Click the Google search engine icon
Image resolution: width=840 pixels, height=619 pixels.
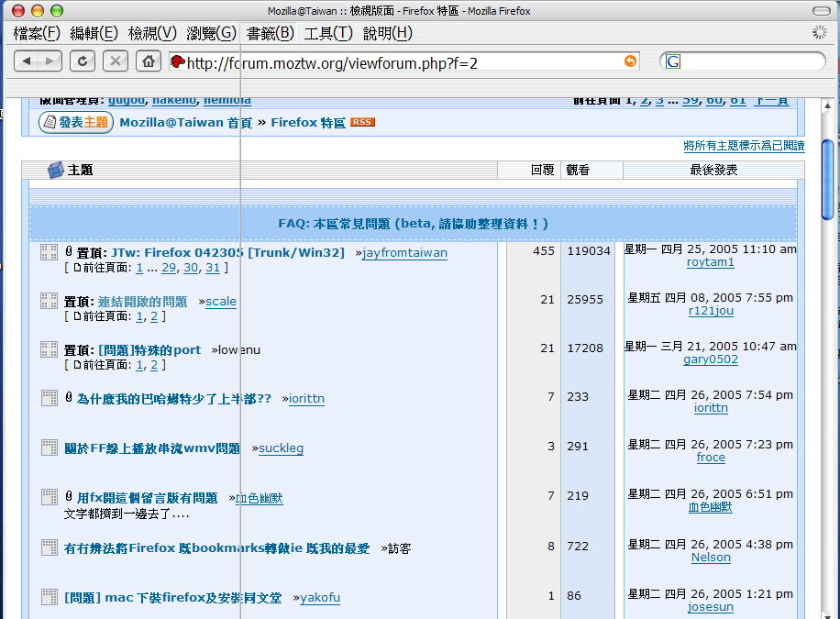[x=673, y=61]
